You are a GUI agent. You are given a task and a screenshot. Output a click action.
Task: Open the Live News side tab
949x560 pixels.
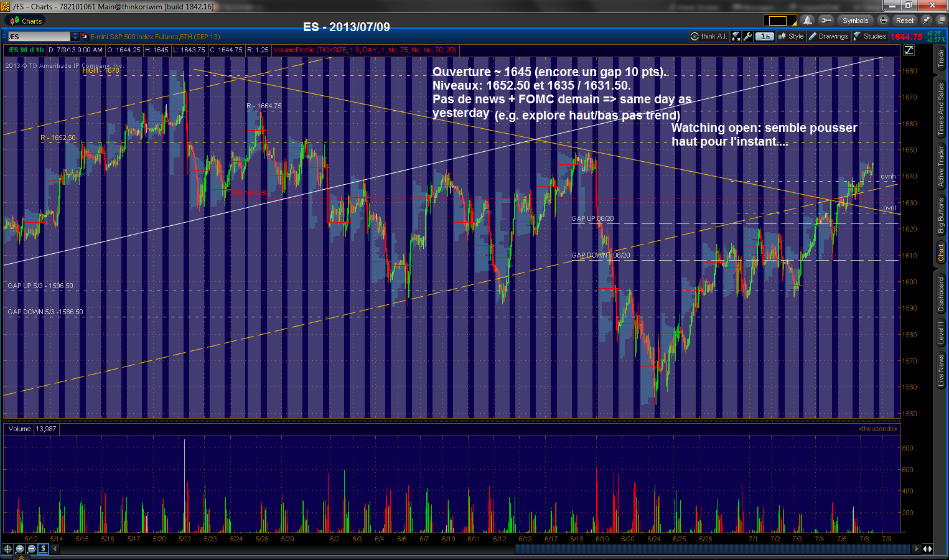(x=941, y=370)
